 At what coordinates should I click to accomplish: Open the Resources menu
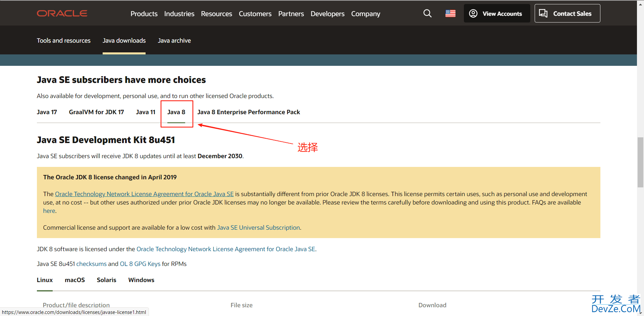(216, 14)
